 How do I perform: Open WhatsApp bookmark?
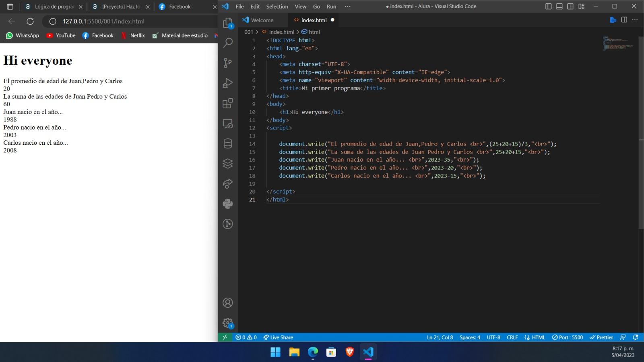coord(23,35)
